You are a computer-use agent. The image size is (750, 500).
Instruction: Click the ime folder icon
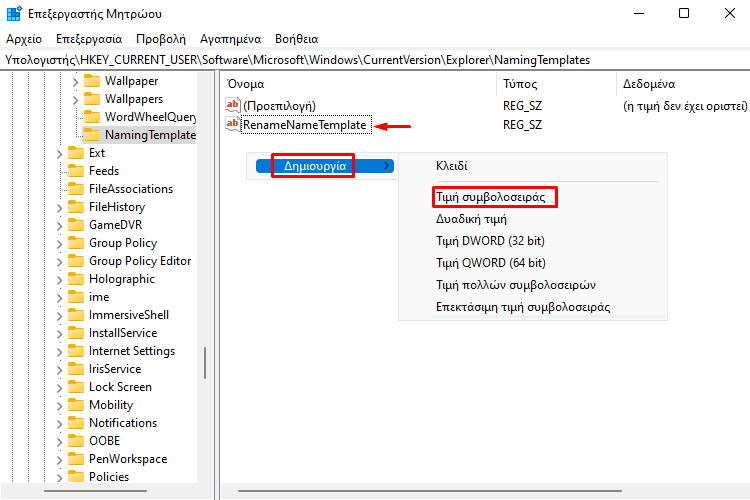[x=76, y=297]
